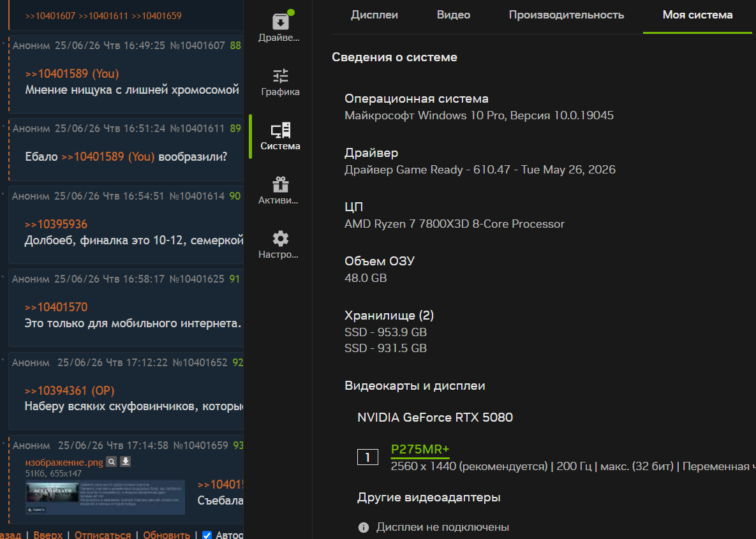Select the Драйвер Game Ready 610.47 text
The image size is (756, 539).
pos(480,170)
